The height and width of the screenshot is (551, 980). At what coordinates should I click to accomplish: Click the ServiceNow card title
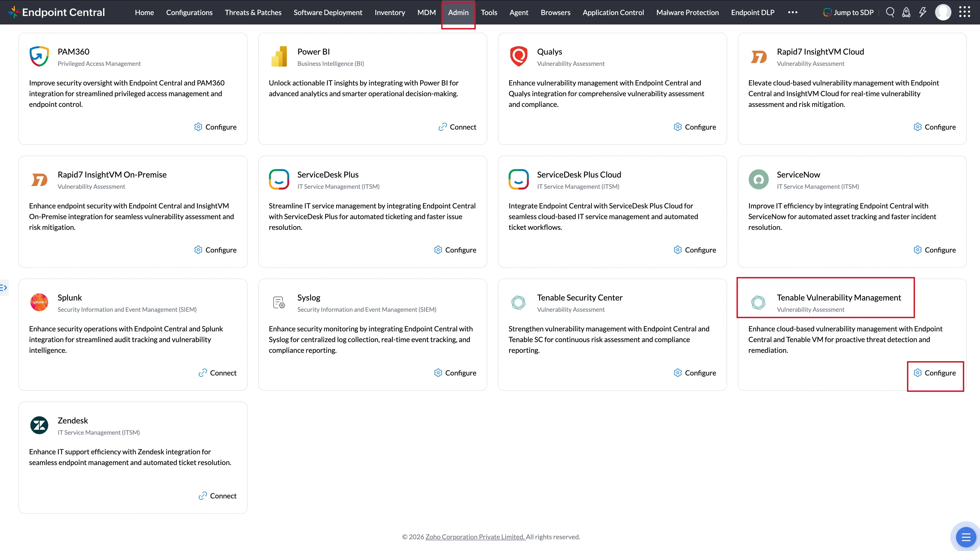click(798, 175)
